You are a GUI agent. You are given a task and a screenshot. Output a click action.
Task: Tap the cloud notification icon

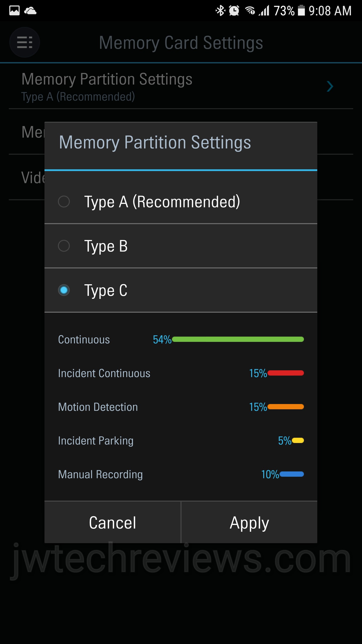30,11
